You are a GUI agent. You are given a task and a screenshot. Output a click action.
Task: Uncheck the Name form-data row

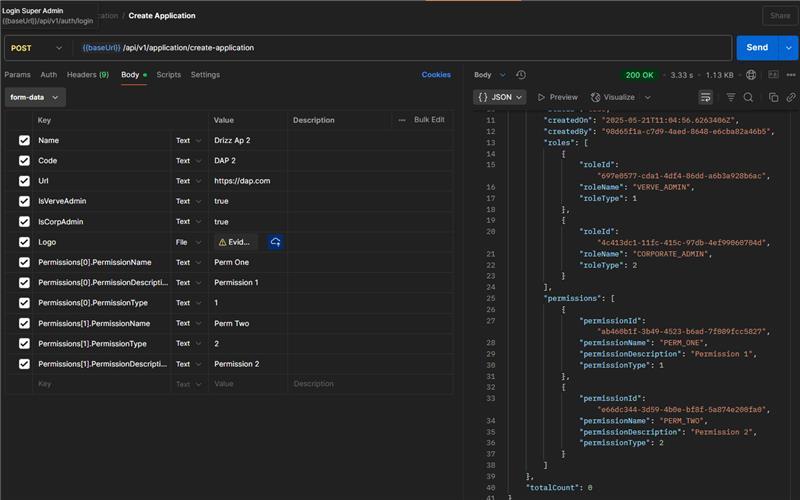pos(24,141)
